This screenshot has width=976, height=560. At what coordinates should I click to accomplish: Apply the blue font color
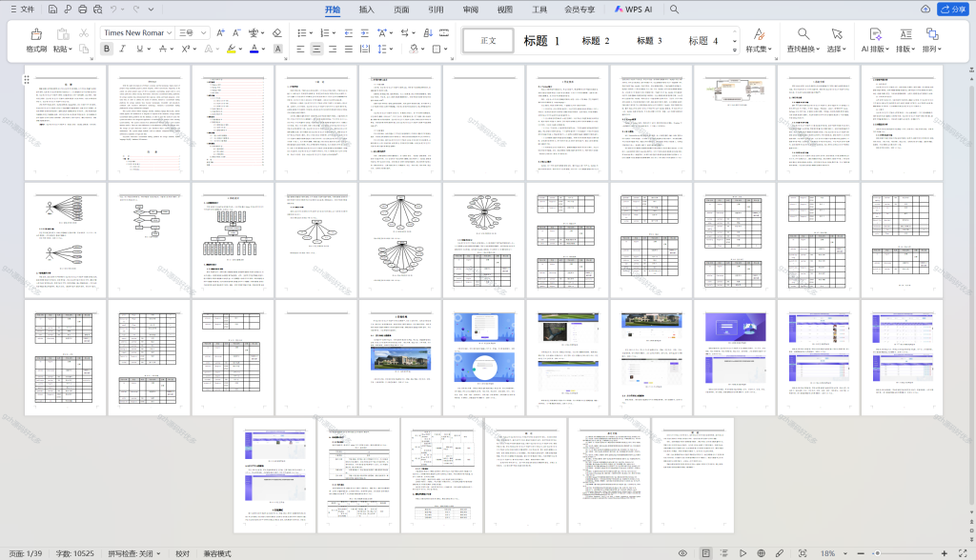(x=254, y=49)
